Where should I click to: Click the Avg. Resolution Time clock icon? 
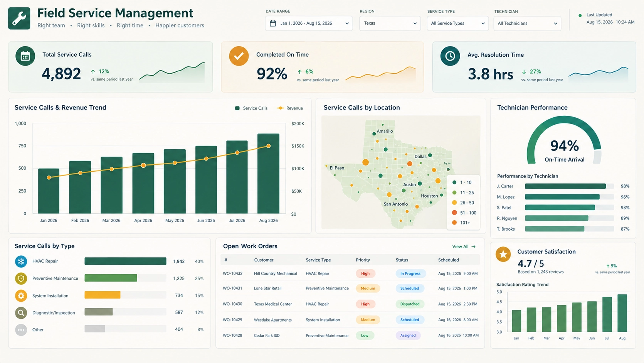(x=450, y=56)
